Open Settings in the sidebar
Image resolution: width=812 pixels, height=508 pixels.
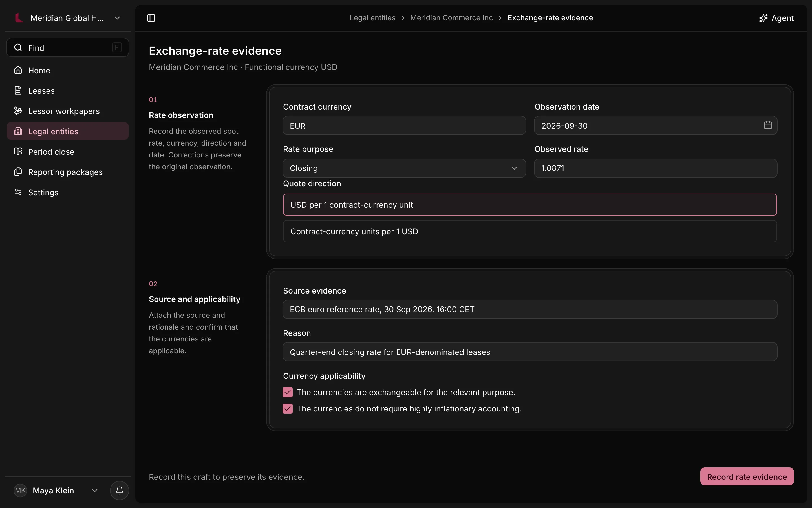pos(68,192)
